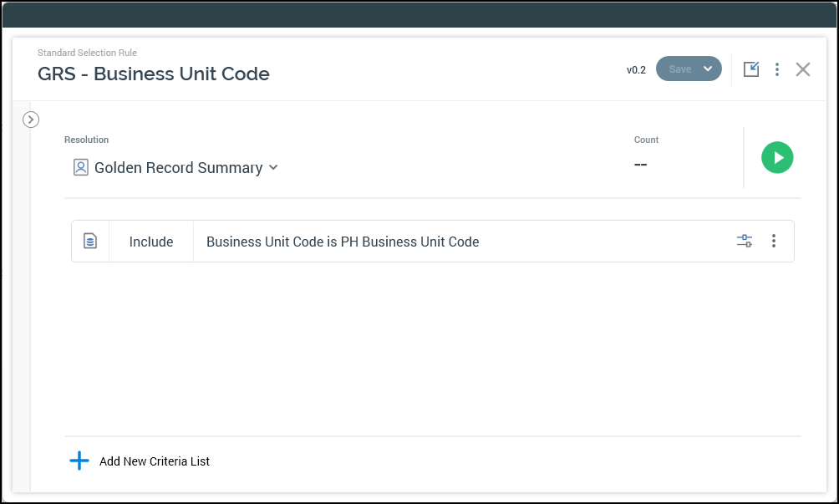This screenshot has width=839, height=504.
Task: Open more options for the Business Unit Code criteria
Action: click(774, 242)
